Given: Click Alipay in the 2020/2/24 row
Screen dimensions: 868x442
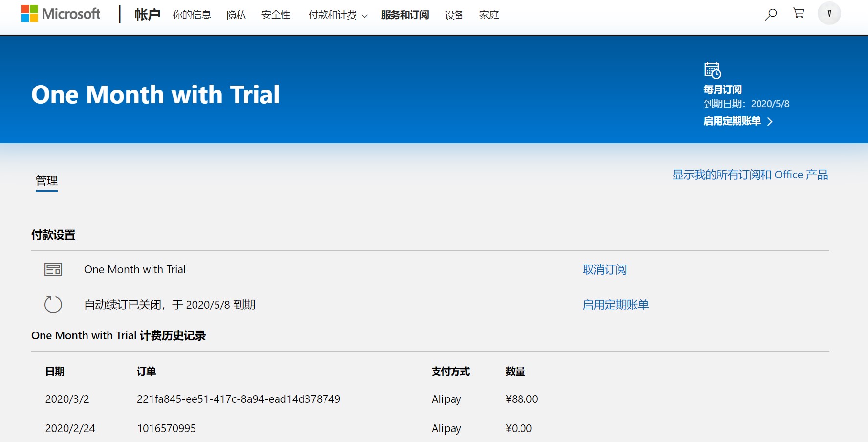Looking at the screenshot, I should (x=446, y=429).
